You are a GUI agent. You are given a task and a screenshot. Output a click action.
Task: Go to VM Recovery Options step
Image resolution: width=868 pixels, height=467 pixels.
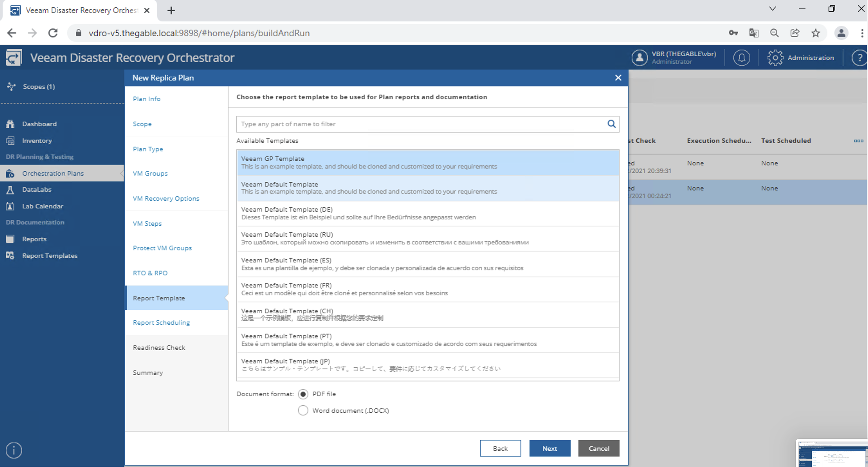[166, 198]
